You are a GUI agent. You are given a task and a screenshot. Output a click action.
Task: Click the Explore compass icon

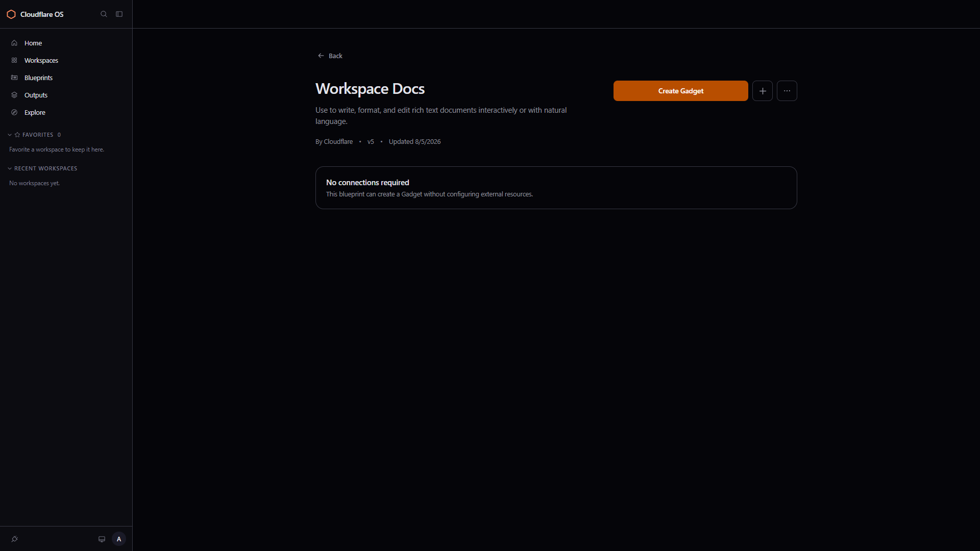(14, 112)
